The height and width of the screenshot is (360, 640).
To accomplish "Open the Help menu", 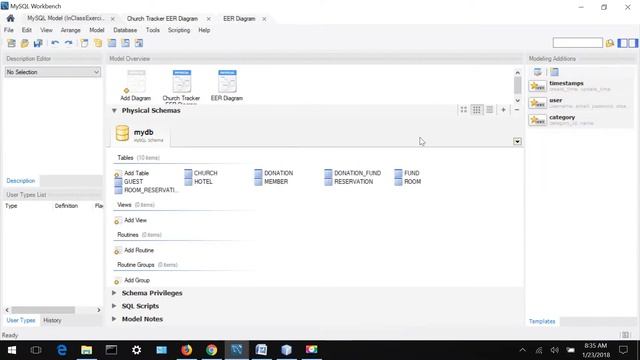I will [x=204, y=30].
